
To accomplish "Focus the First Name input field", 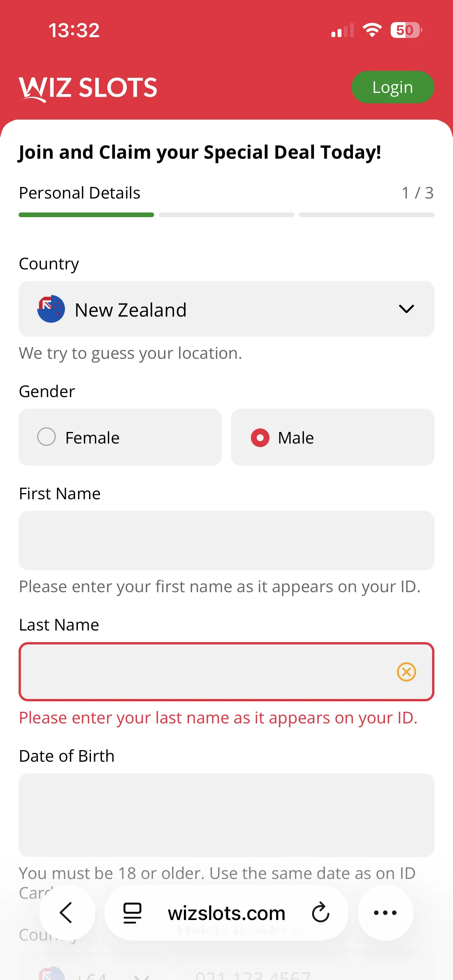I will pos(226,540).
